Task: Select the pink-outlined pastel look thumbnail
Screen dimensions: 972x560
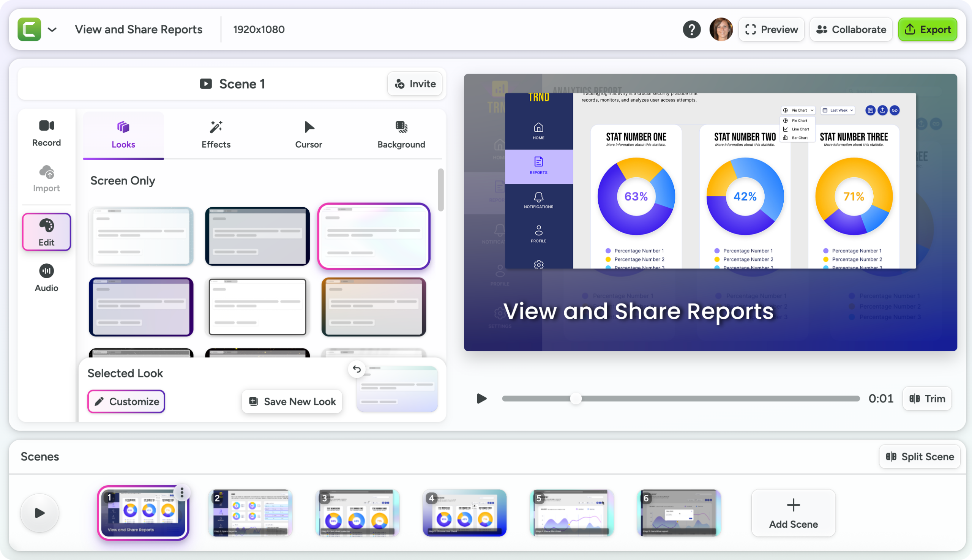Action: coord(374,236)
